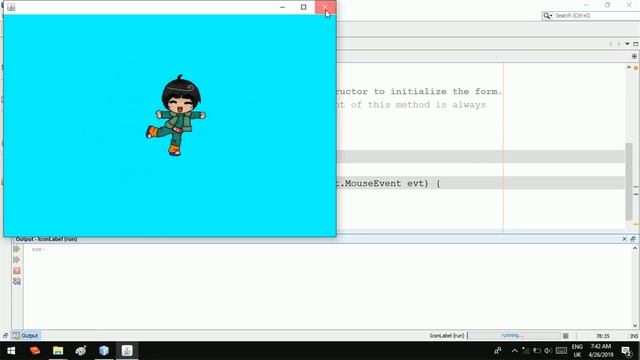Go to previous editor tab arrow

[611, 44]
